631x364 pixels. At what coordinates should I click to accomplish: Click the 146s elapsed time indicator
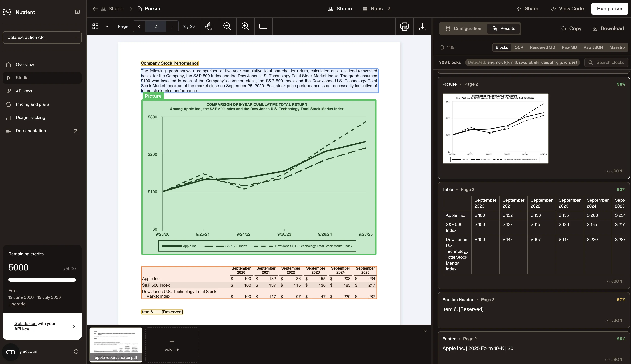click(x=447, y=47)
